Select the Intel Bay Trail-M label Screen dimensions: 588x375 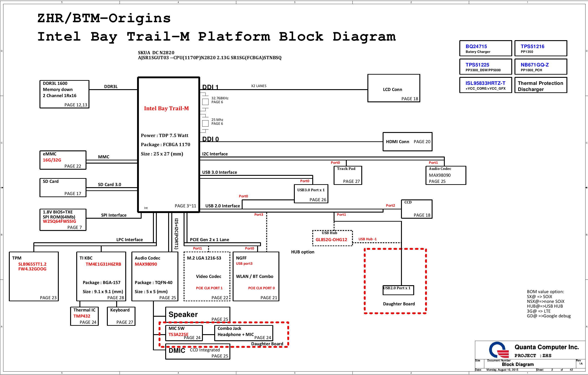[x=166, y=108]
